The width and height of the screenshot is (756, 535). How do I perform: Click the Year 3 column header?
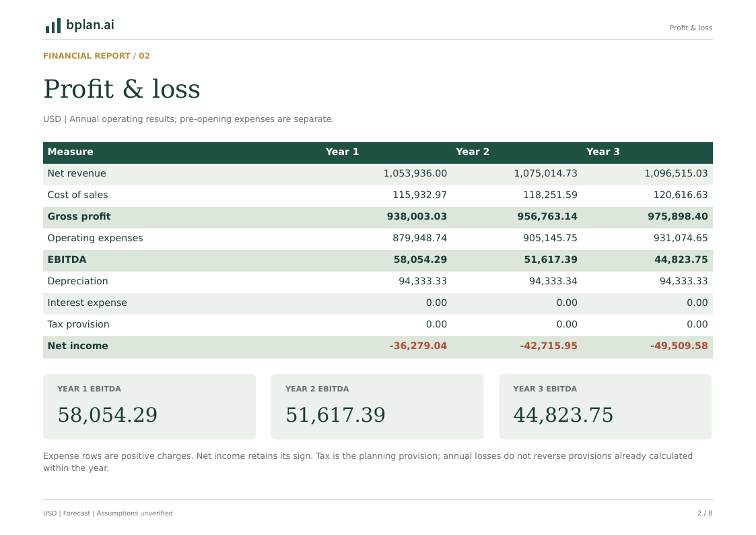click(x=603, y=152)
